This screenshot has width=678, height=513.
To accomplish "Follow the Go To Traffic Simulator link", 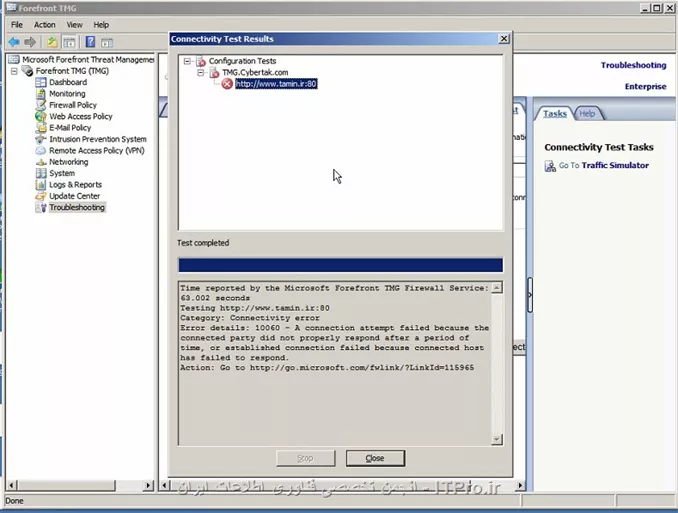I will pos(604,165).
